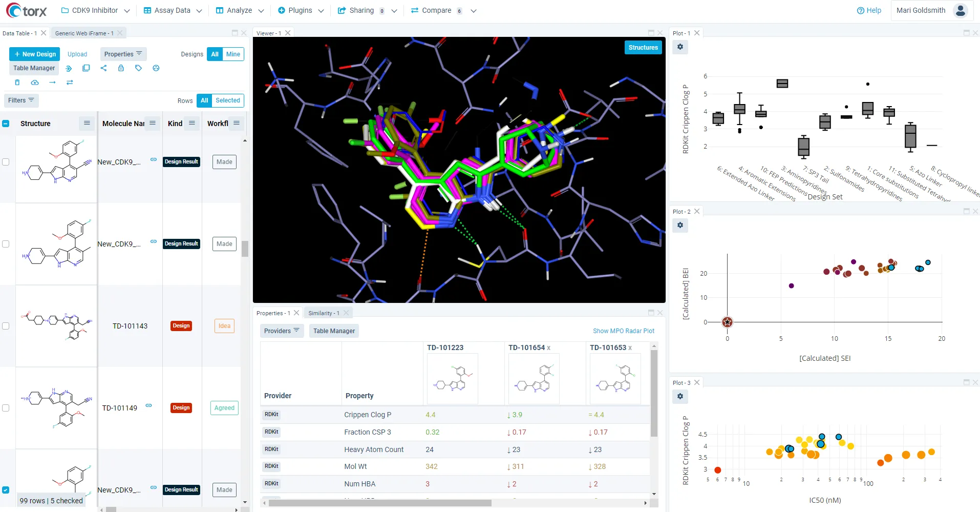Open the Kind column menu icon

pyautogui.click(x=192, y=124)
